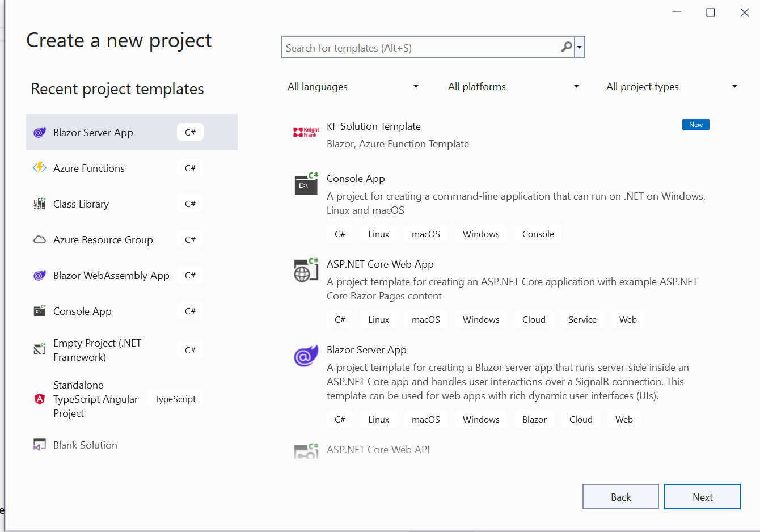The image size is (760, 532).
Task: Click the Empty Project (.NET Framework) icon
Action: pos(40,349)
